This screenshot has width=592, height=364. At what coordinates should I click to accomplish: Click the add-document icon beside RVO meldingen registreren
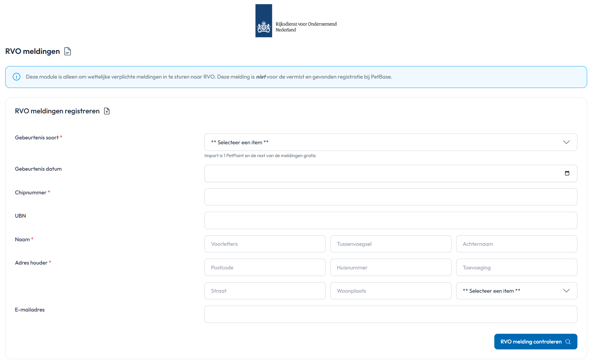107,111
